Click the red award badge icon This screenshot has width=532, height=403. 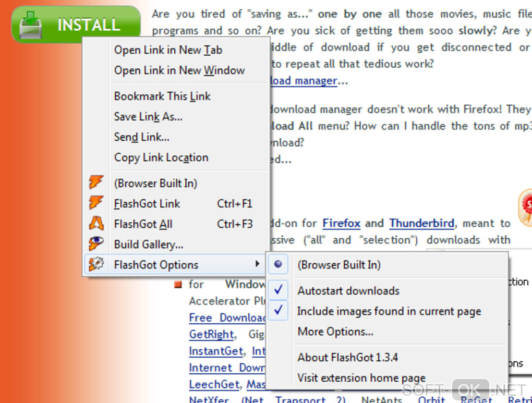click(526, 207)
